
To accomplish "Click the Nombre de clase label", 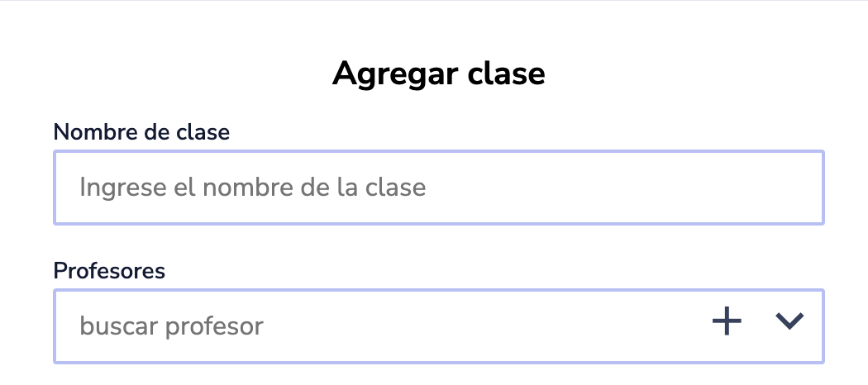I will pos(141,131).
